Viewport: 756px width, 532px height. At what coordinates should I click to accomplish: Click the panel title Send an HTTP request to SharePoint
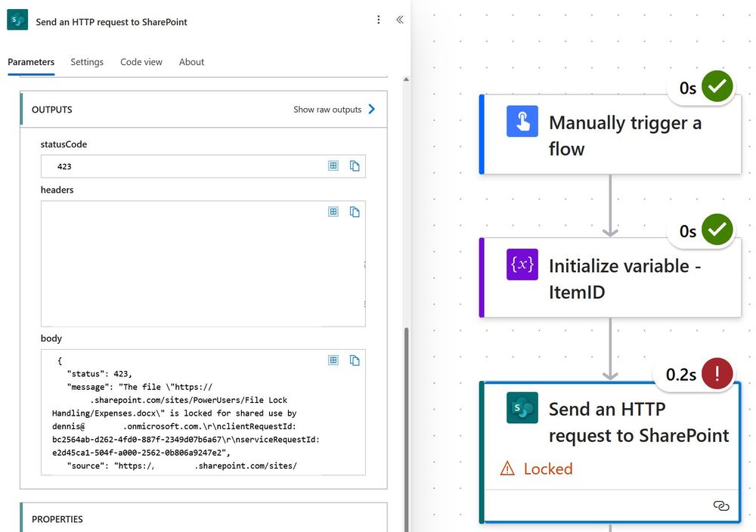coord(111,22)
